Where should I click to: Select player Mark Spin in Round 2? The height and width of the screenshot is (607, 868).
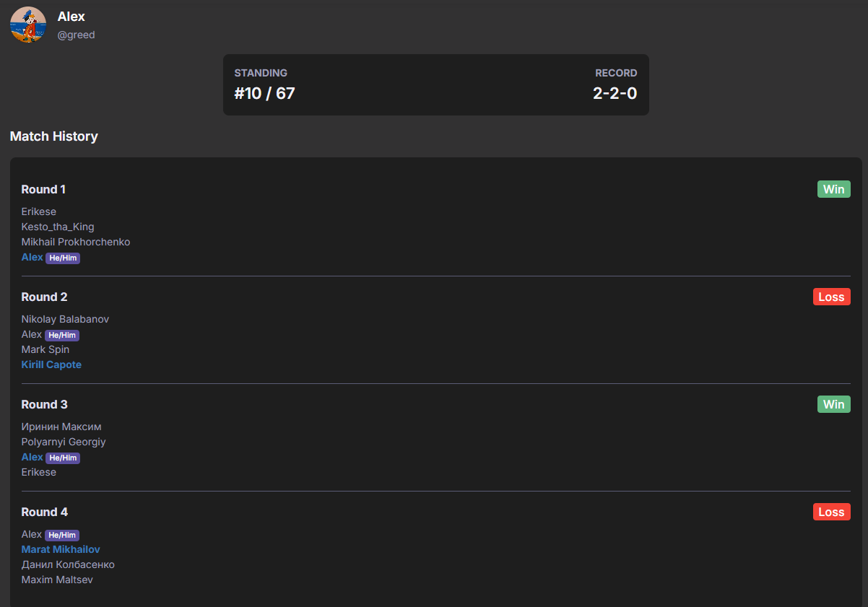pyautogui.click(x=45, y=349)
